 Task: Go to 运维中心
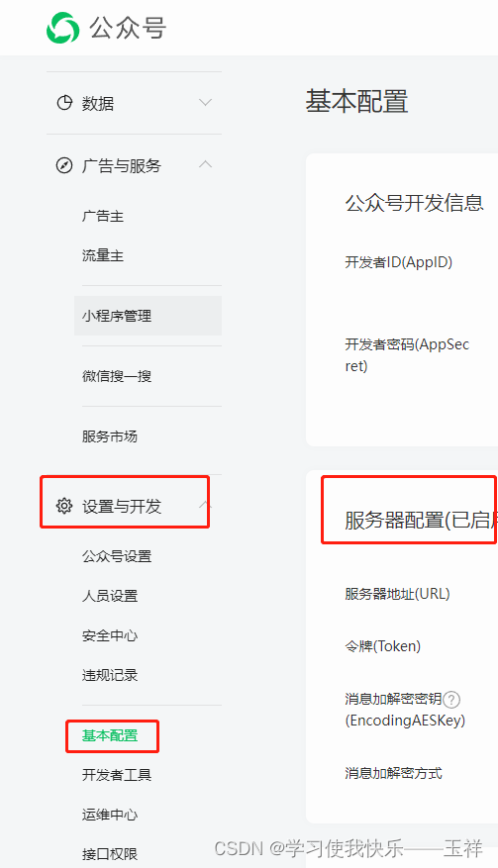coord(110,815)
